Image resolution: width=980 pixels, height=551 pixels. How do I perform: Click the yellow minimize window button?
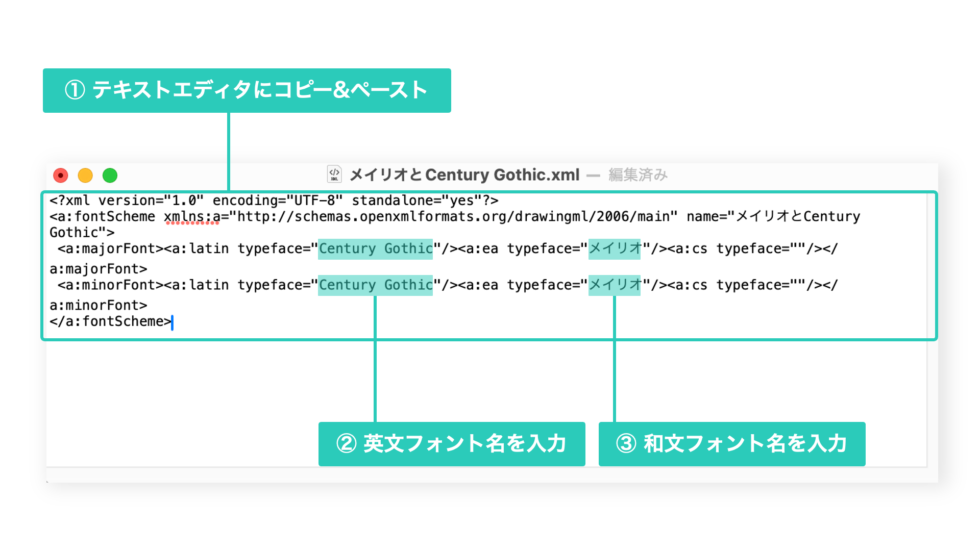coord(85,176)
